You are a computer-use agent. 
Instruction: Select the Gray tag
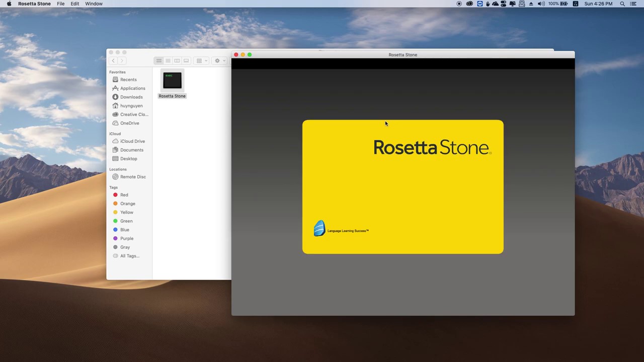click(x=125, y=247)
